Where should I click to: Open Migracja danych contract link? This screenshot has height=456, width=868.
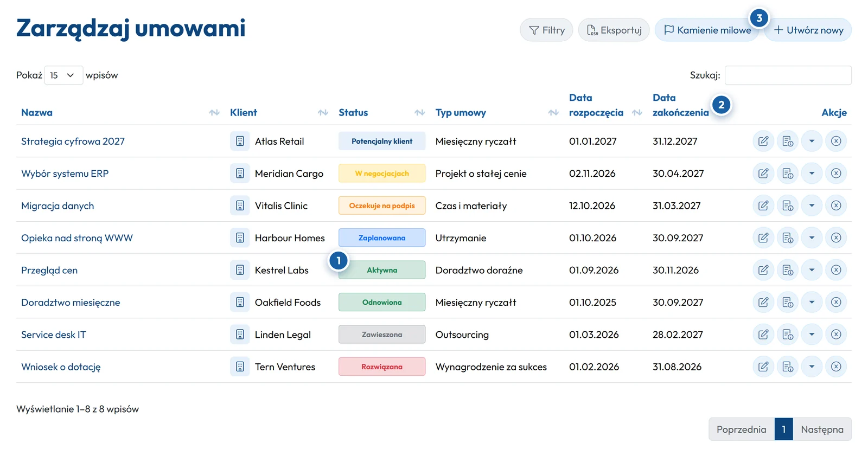pos(58,205)
